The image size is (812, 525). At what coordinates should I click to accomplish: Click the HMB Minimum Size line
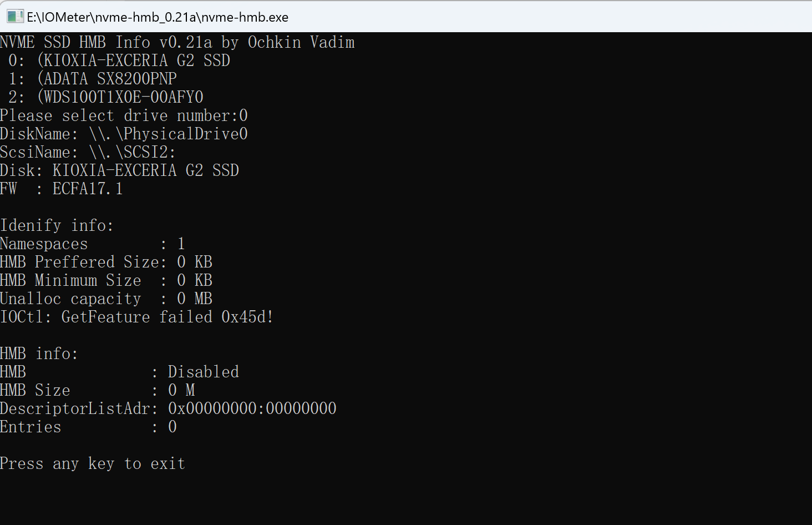(106, 280)
